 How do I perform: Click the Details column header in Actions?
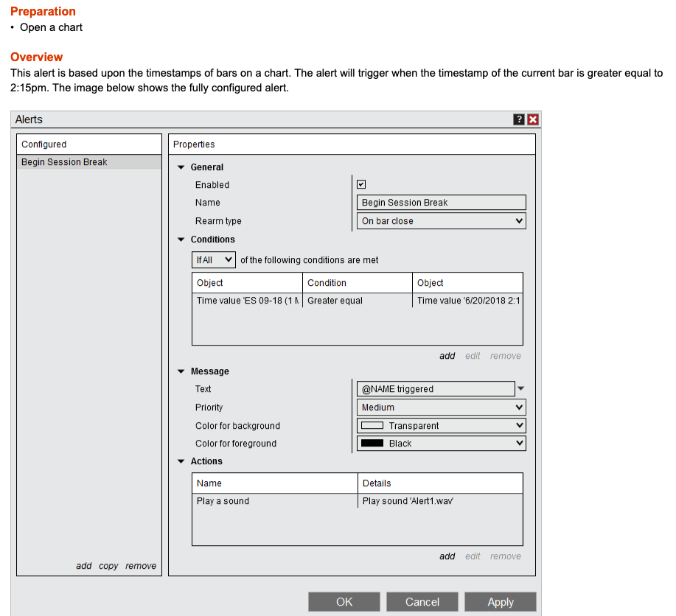point(440,483)
